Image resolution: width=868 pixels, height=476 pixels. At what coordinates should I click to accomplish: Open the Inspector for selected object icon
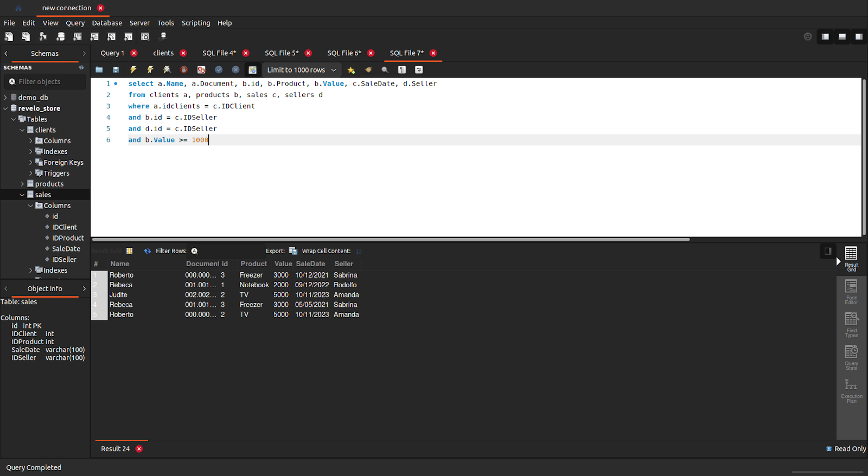pyautogui.click(x=43, y=36)
